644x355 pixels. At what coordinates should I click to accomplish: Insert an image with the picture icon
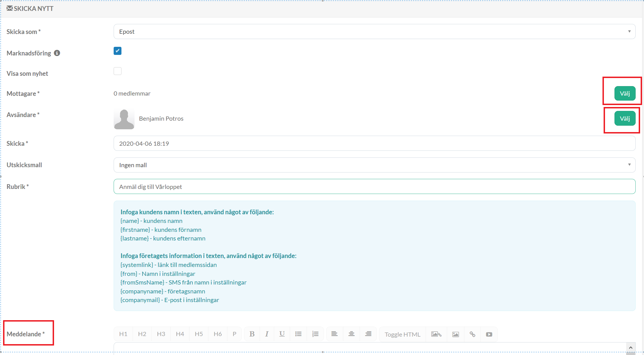click(x=455, y=334)
